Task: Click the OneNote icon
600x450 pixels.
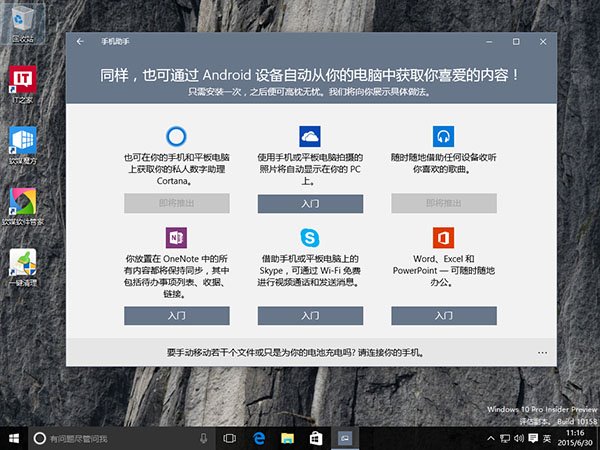Action: 176,238
